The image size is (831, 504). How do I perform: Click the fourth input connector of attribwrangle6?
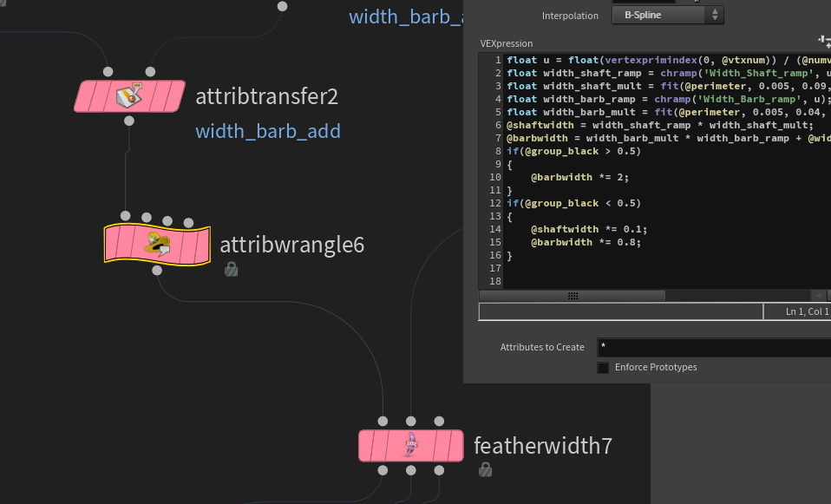pyautogui.click(x=189, y=223)
